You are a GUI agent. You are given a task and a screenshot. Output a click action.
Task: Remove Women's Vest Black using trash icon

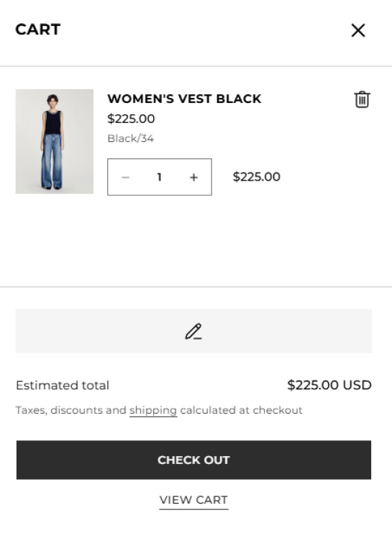pyautogui.click(x=362, y=100)
